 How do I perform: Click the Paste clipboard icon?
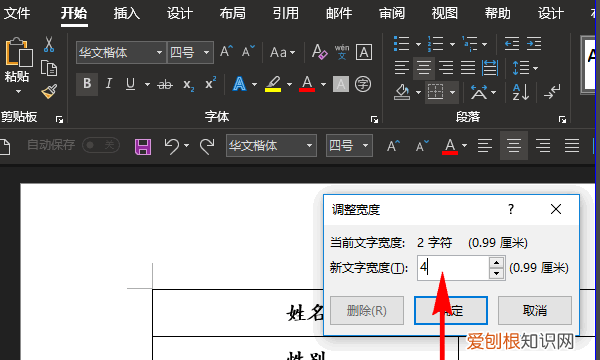[18, 52]
